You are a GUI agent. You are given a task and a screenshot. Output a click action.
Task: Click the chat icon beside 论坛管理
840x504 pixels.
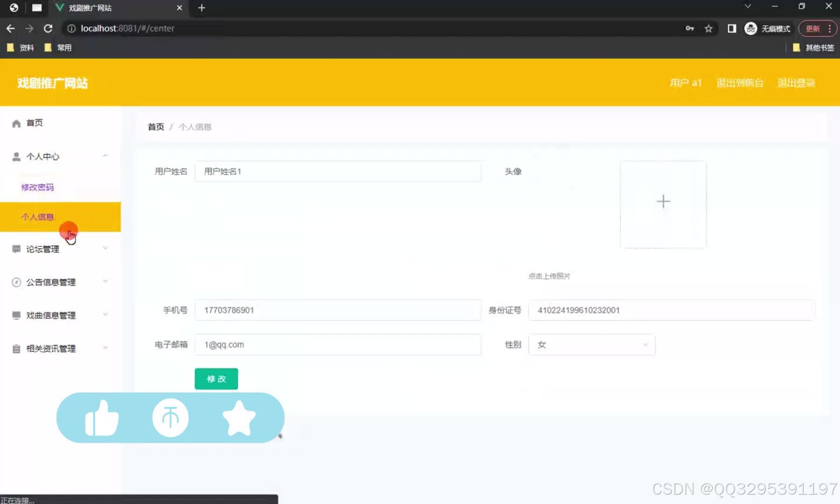[x=16, y=249]
